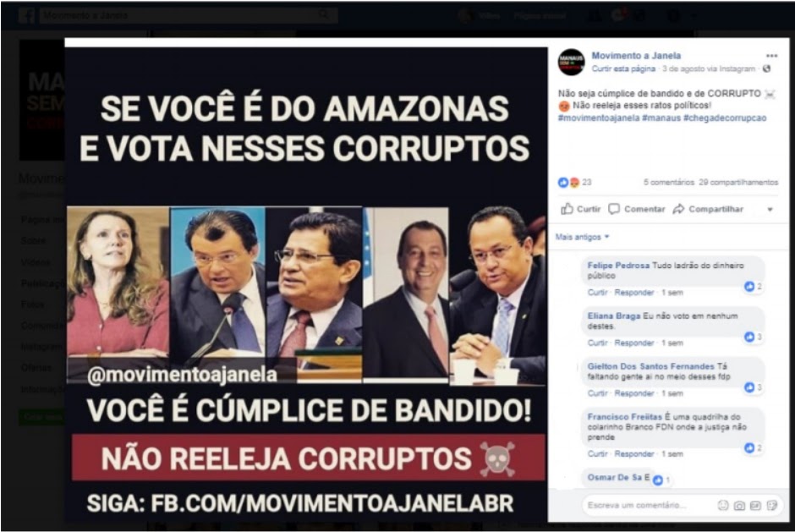795x532 pixels.
Task: Click the sticker icon in comment box
Action: [x=771, y=505]
